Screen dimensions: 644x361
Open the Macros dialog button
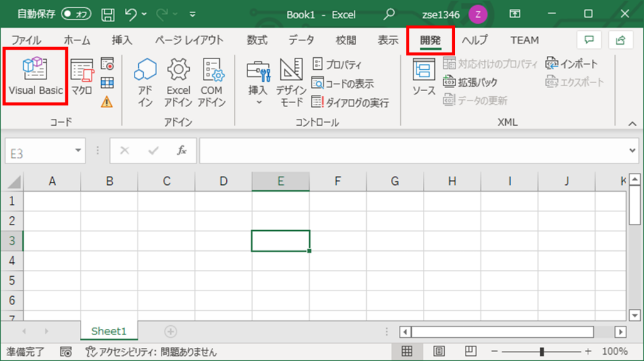(x=82, y=77)
